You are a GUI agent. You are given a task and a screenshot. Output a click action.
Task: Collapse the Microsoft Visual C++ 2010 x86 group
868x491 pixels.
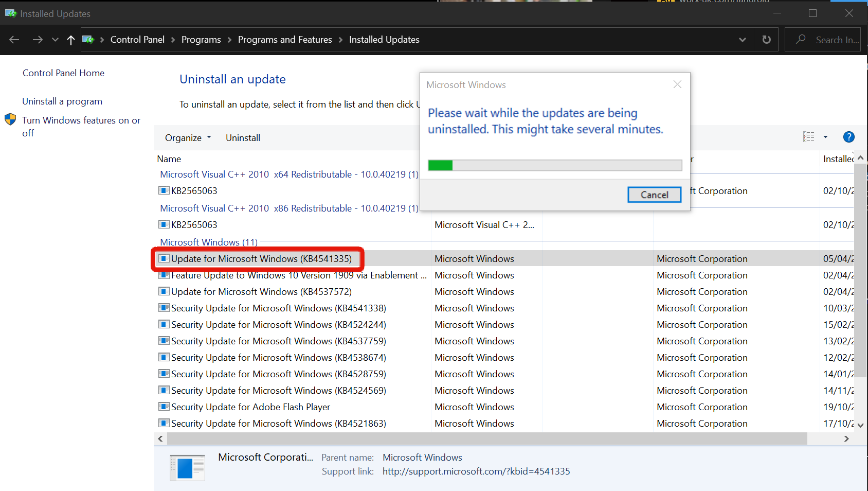tap(289, 208)
